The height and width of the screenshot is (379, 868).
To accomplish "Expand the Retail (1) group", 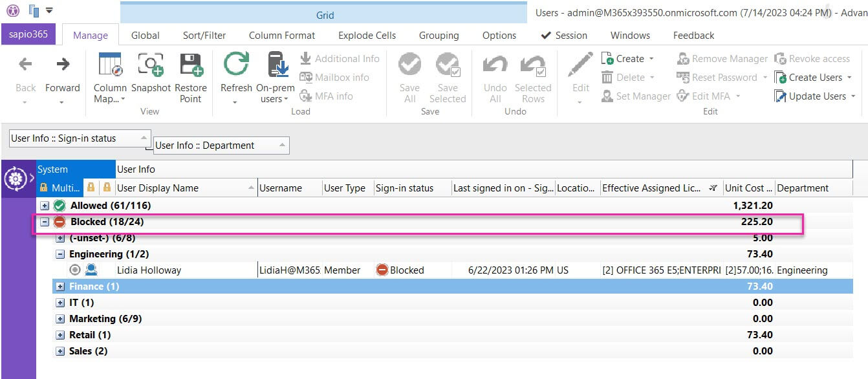I will 60,335.
